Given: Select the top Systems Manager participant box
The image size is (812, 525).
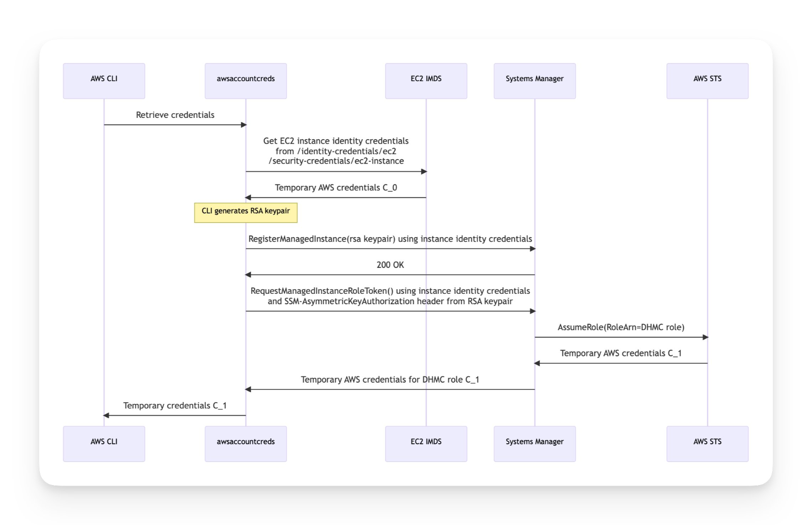Looking at the screenshot, I should coord(535,81).
